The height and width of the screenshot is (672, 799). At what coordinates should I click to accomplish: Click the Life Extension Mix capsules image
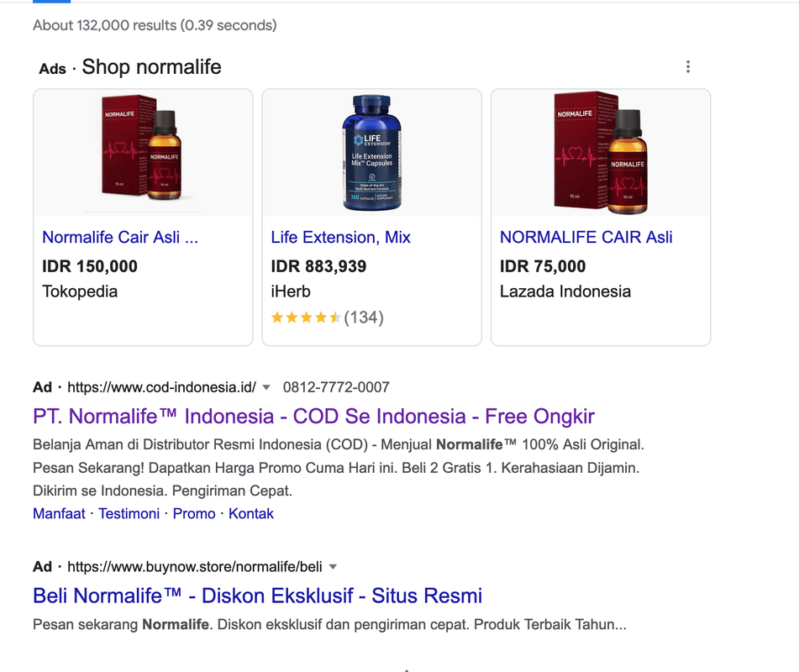pyautogui.click(x=371, y=153)
